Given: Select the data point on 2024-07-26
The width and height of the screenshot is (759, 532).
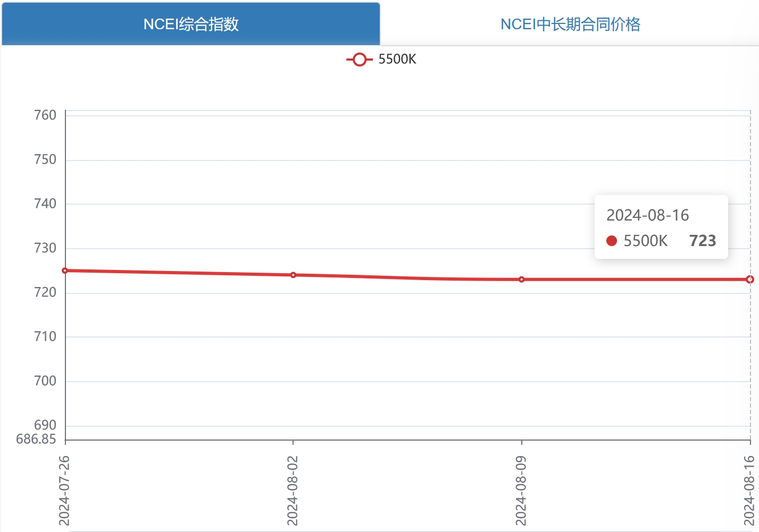Looking at the screenshot, I should point(65,271).
